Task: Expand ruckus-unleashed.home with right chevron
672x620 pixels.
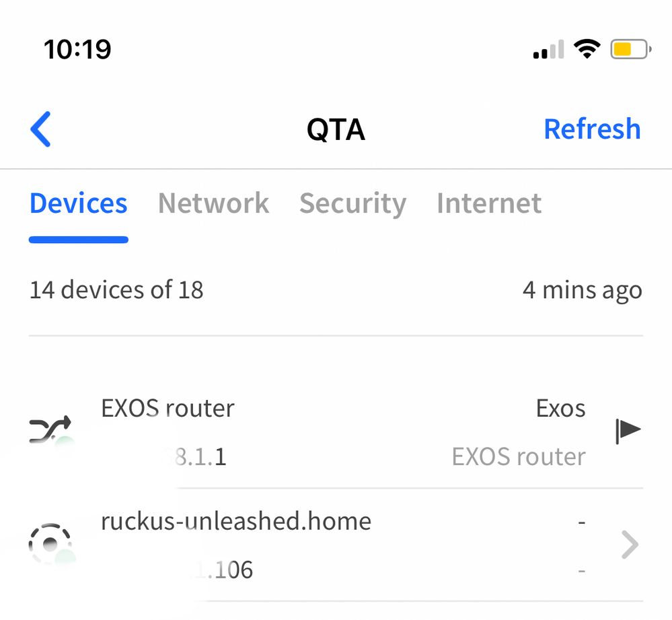Action: 629,545
